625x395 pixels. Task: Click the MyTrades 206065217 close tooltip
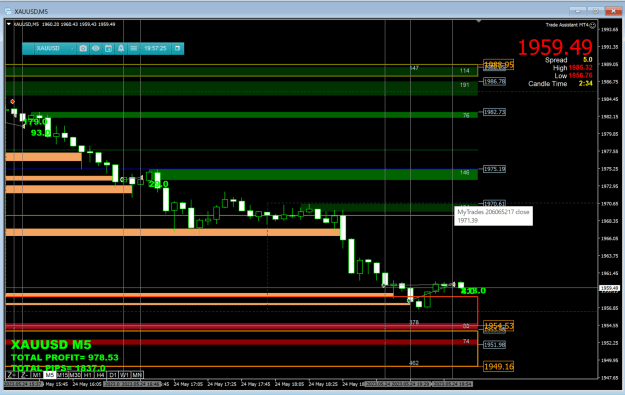pyautogui.click(x=493, y=216)
